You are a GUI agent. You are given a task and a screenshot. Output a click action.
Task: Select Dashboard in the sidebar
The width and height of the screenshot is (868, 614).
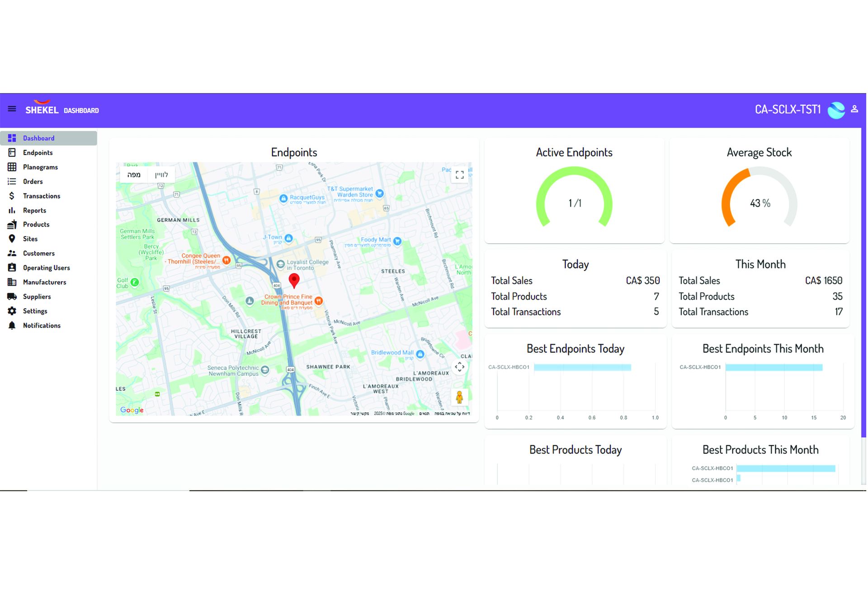pyautogui.click(x=49, y=138)
